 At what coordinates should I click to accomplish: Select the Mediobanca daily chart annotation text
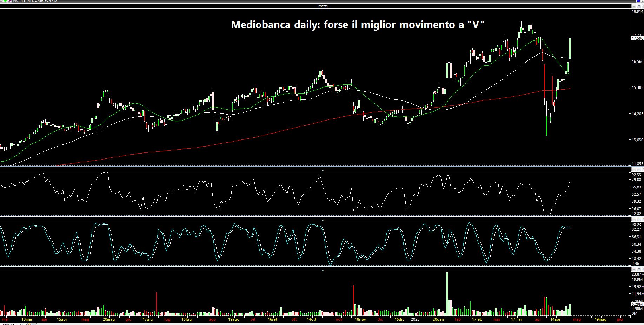click(x=358, y=25)
